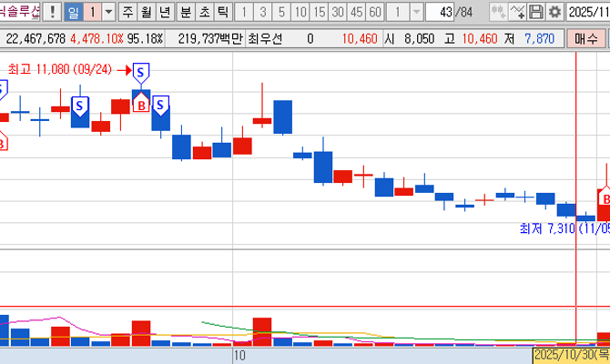Click the B buy marker at right chart edge
The width and height of the screenshot is (610, 364).
pyautogui.click(x=604, y=197)
